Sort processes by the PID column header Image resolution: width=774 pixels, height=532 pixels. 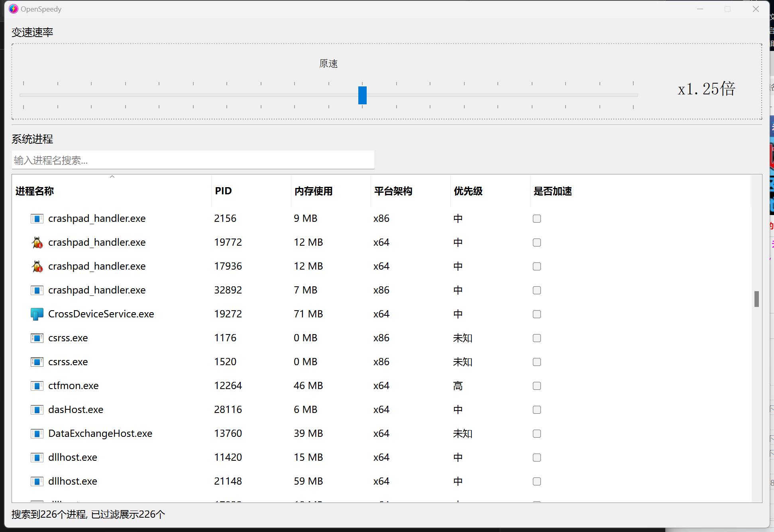pyautogui.click(x=223, y=191)
